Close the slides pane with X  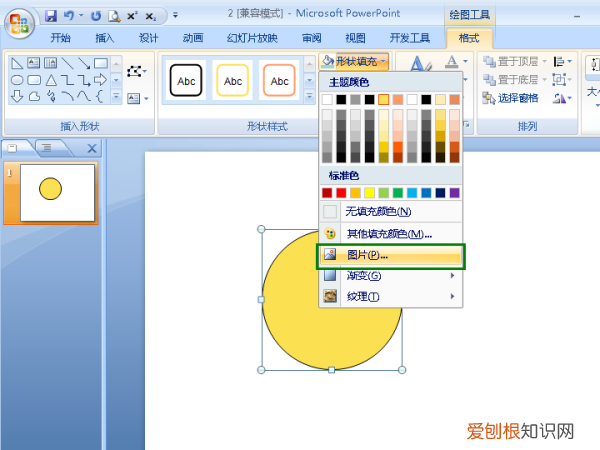(x=92, y=148)
